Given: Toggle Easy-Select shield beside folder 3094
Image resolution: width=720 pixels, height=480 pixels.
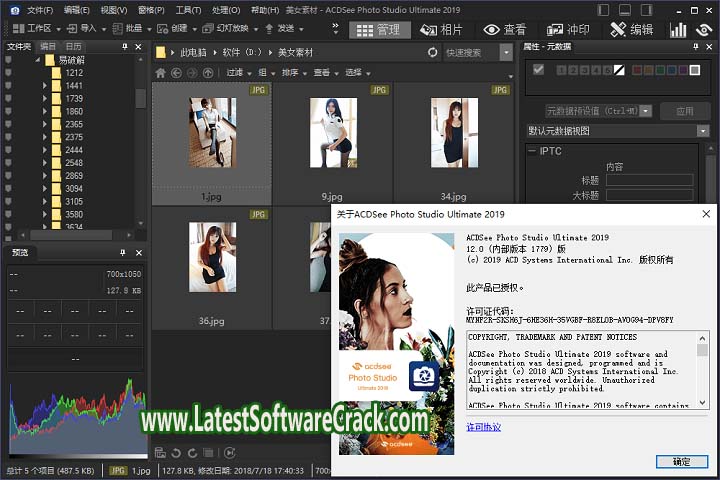Looking at the screenshot, I should [x=8, y=188].
